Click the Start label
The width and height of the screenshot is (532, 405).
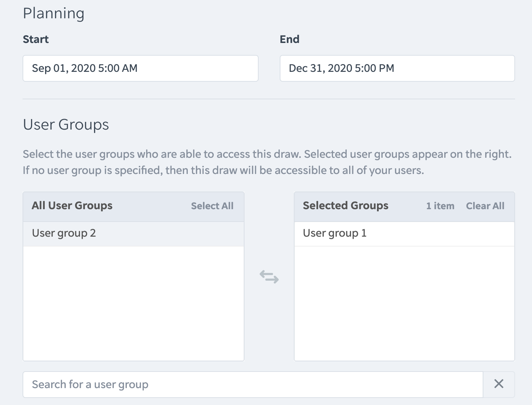pos(36,39)
